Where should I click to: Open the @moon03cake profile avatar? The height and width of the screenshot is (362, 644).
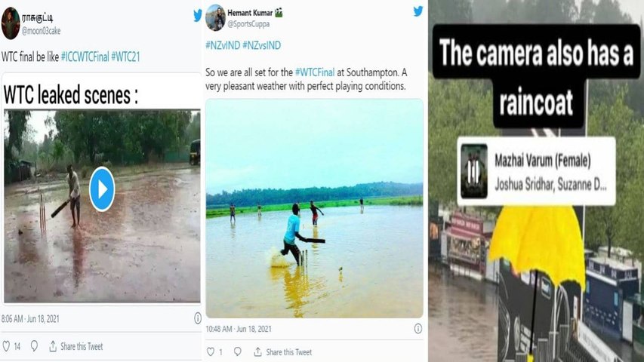click(11, 23)
